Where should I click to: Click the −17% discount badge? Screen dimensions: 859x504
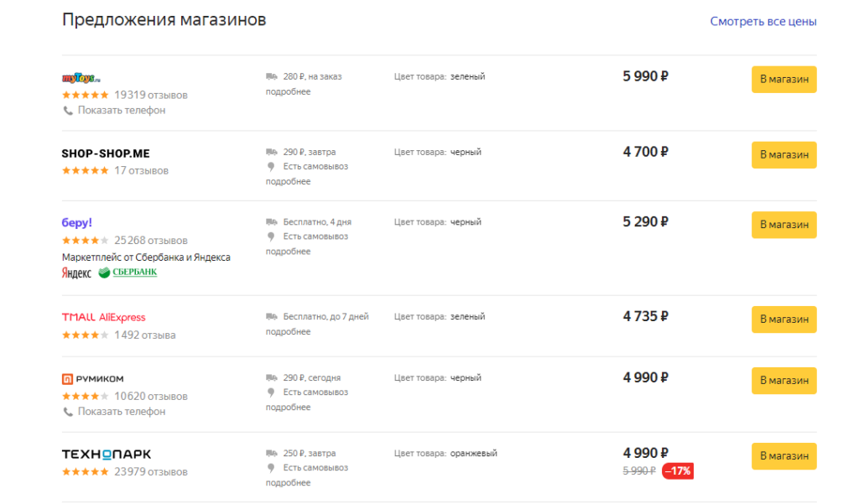coord(678,471)
